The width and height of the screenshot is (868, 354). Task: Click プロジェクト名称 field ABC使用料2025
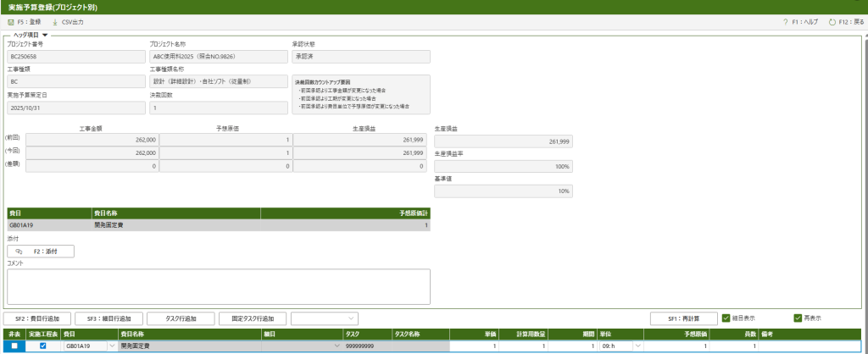(x=219, y=56)
